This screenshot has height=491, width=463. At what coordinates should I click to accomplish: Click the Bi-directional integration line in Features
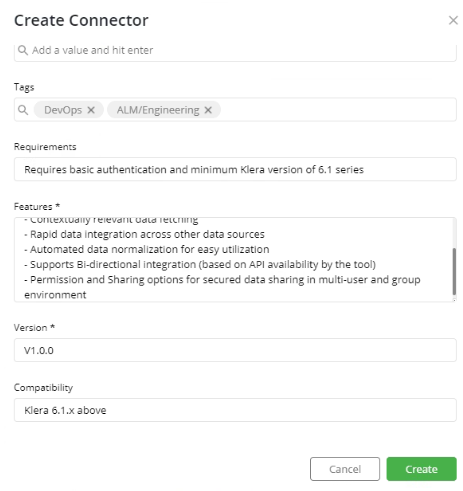[x=200, y=265]
